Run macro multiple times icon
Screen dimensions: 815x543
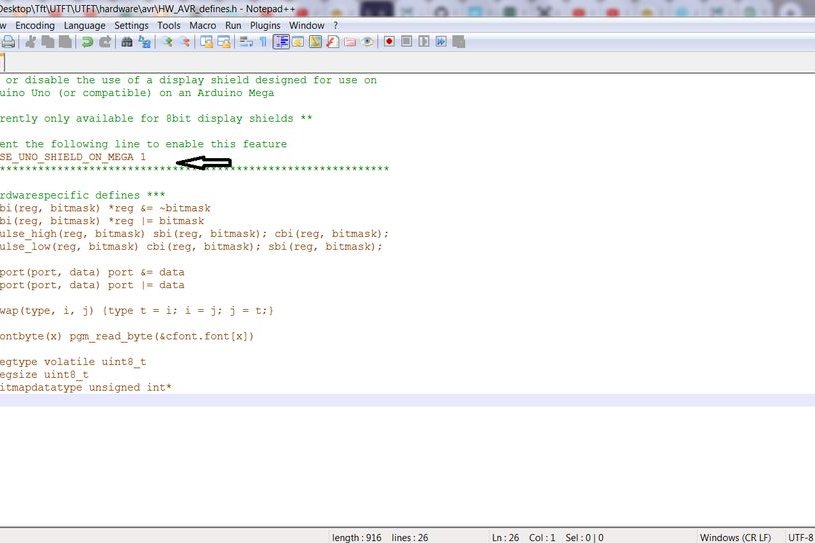[x=441, y=42]
